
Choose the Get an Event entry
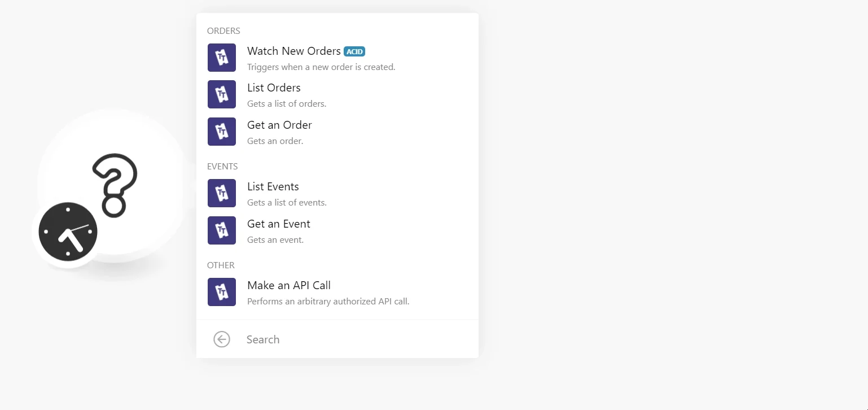337,230
